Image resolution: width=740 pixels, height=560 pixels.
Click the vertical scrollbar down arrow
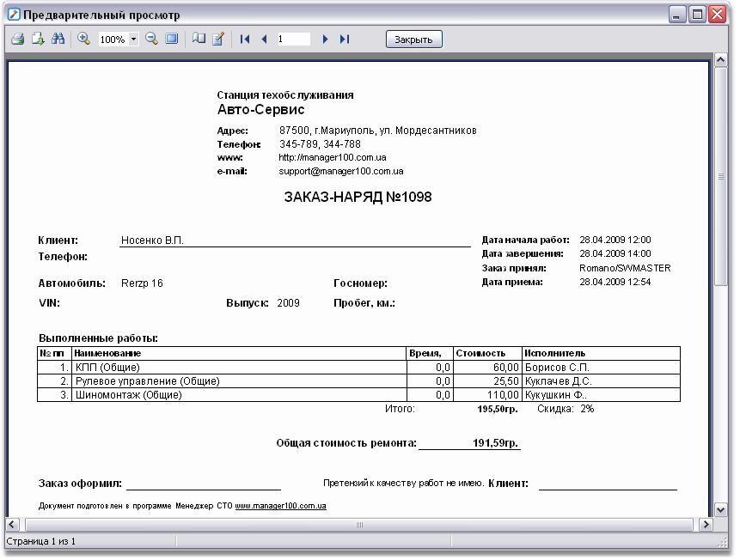(x=720, y=509)
